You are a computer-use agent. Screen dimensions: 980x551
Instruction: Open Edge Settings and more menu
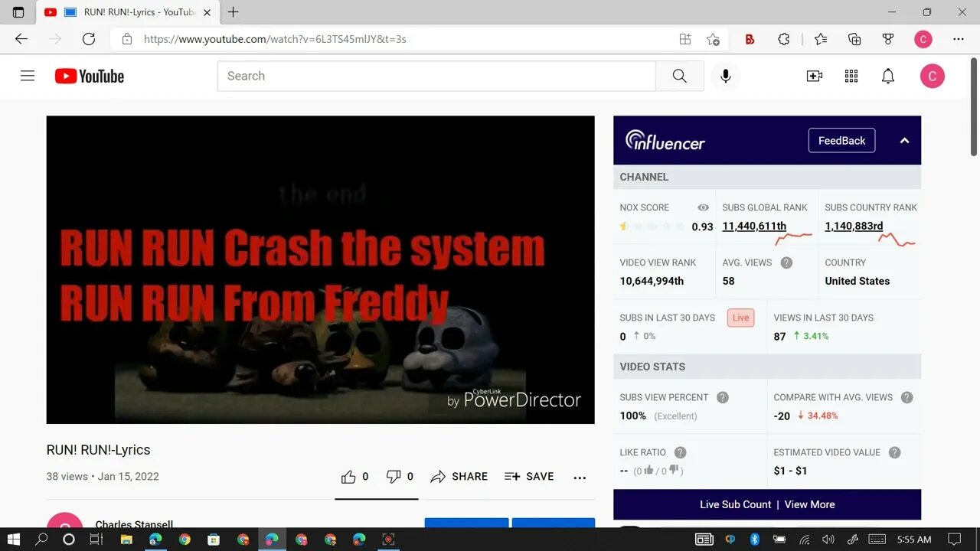pos(959,39)
